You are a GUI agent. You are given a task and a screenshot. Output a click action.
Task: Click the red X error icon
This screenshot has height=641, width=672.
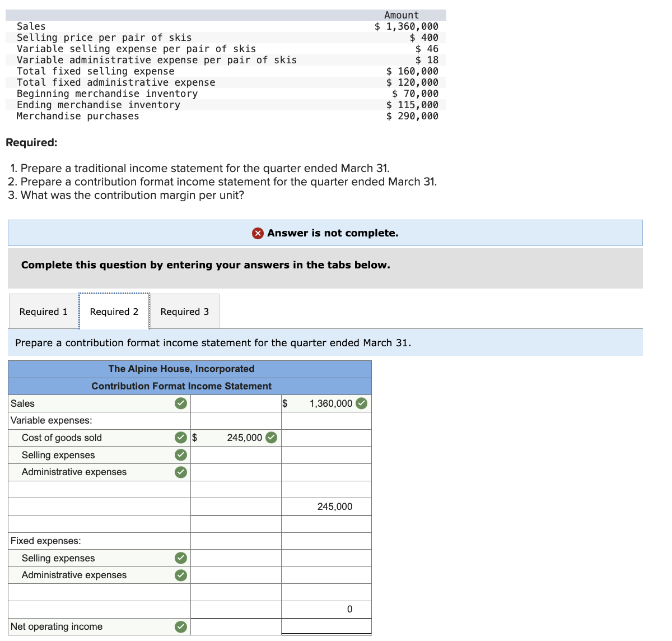tap(258, 233)
